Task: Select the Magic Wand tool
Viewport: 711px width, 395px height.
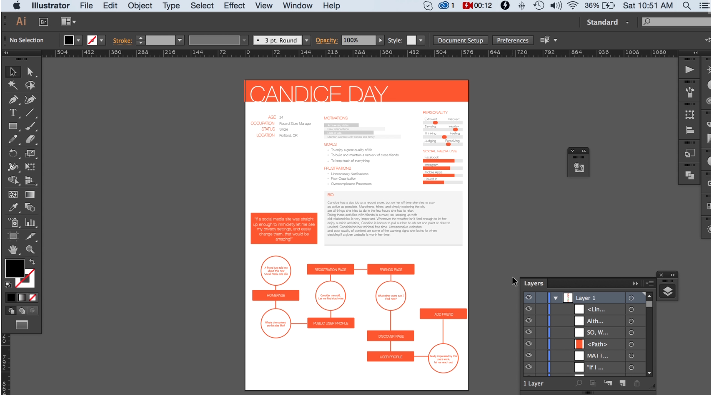Action: 13,85
